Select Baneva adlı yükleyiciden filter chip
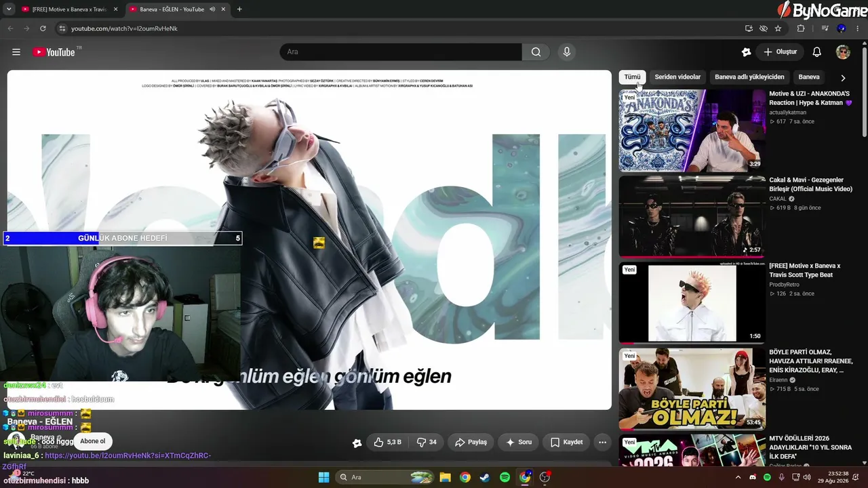Viewport: 868px width, 488px height. click(x=749, y=77)
